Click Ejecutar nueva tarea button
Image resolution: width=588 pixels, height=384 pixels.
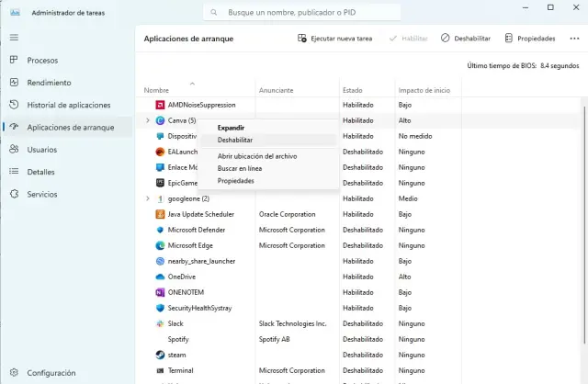(x=334, y=39)
